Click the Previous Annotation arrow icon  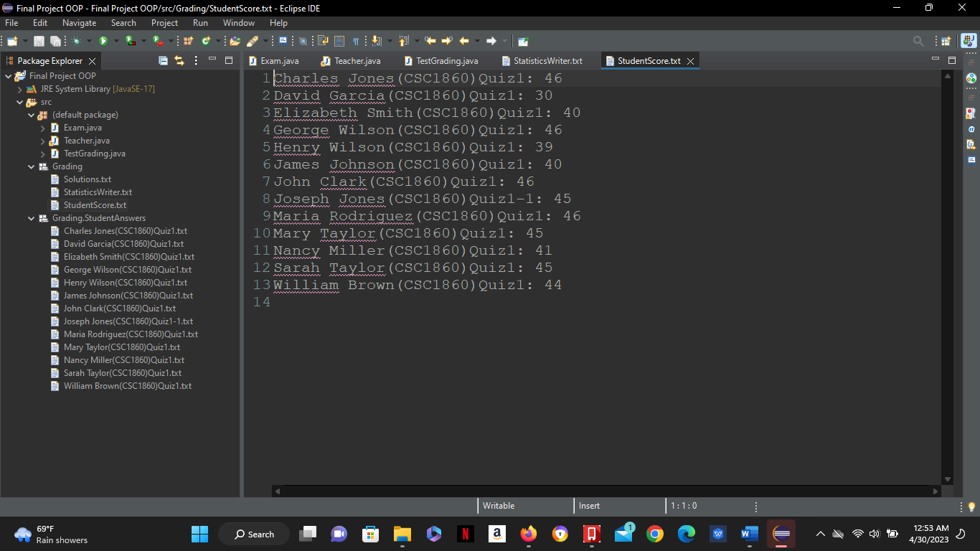(403, 41)
